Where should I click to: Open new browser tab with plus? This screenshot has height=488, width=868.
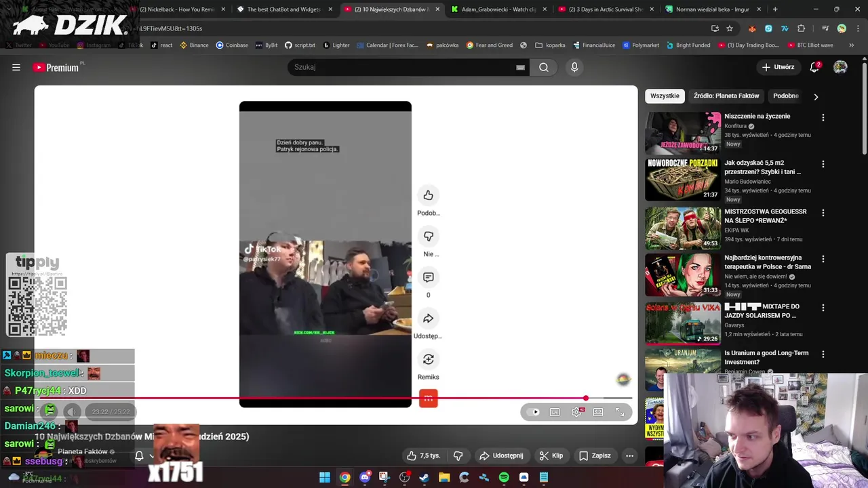click(775, 9)
